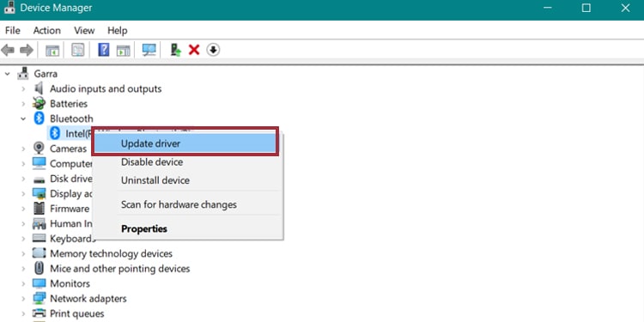Click the speaker icon for Audio inputs and outputs
The image size is (644, 322).
coord(39,88)
